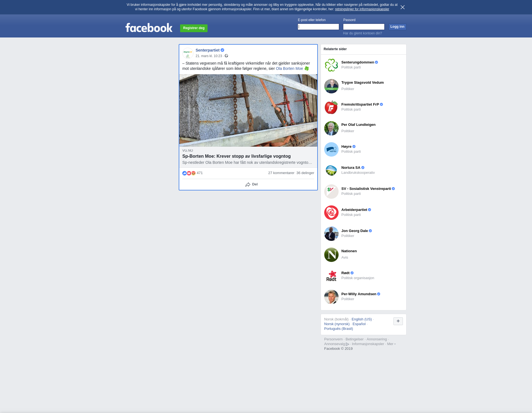
Task: Click Trygve Slagsvold Vedum avatar
Action: coord(331,86)
